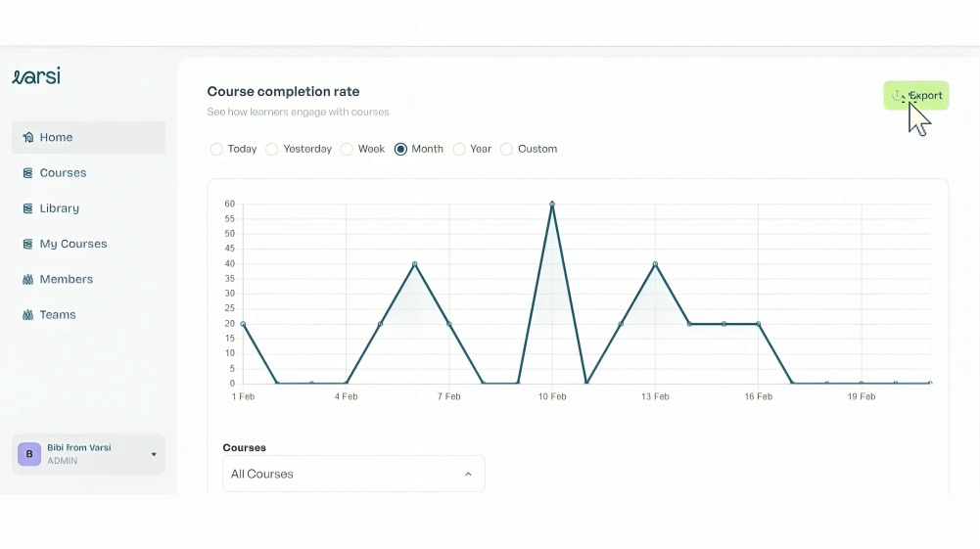980x549 pixels.
Task: Click the Teams icon in sidebar
Action: coord(28,315)
